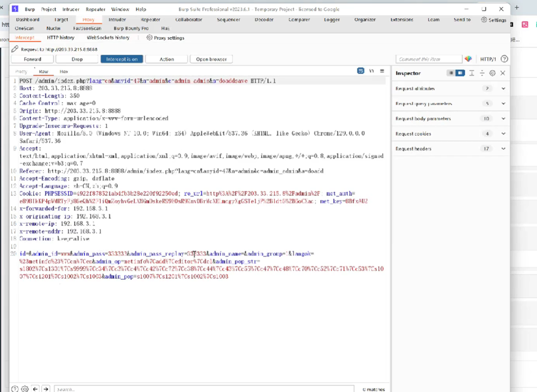Click the Comment this item field

click(429, 59)
